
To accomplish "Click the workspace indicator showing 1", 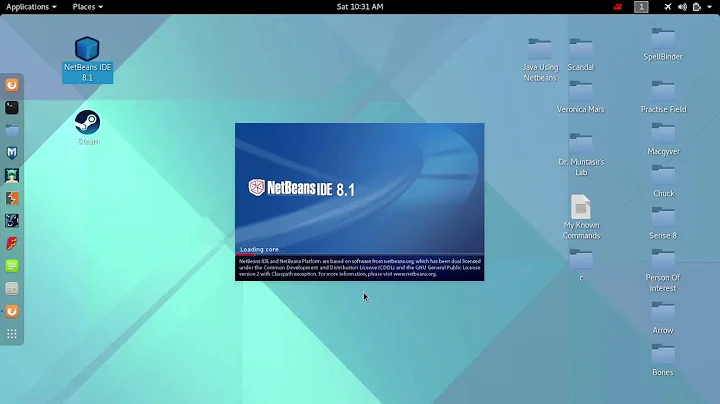I will click(x=641, y=7).
